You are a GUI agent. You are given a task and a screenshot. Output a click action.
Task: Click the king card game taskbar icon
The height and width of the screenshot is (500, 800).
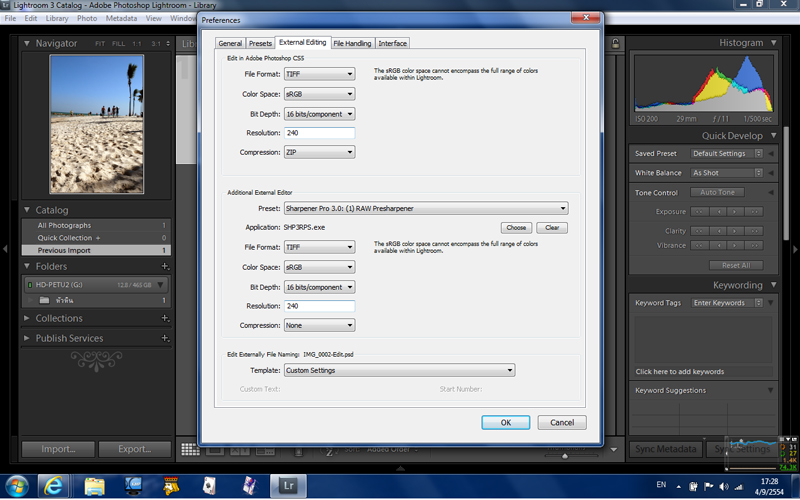(x=171, y=486)
